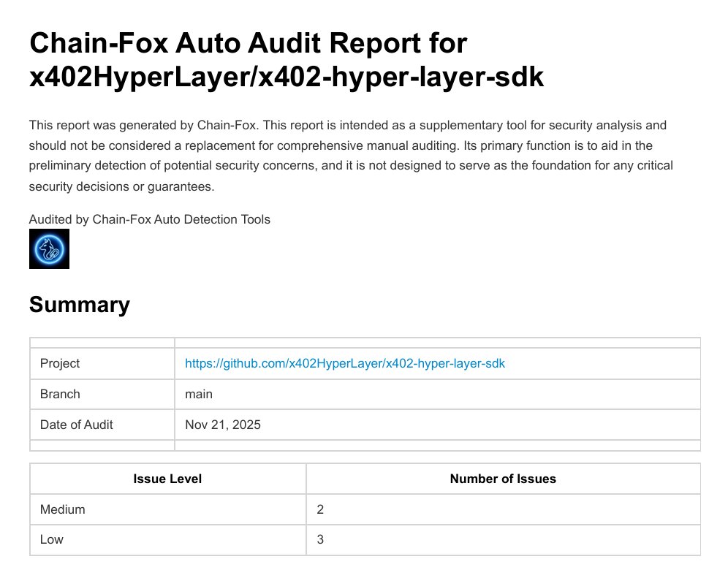Select the 'Project' label cell
The height and width of the screenshot is (570, 728).
click(102, 363)
